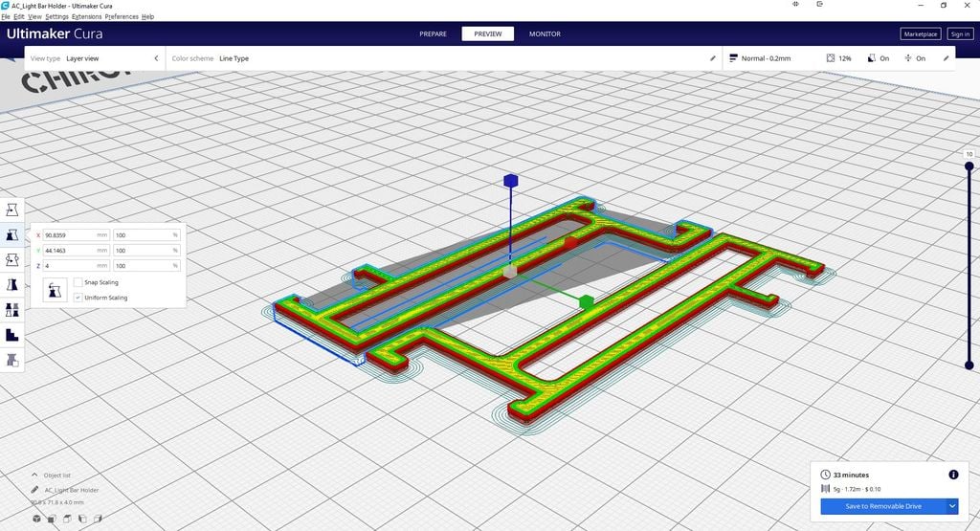Select AC_Light Bar Holder in object list
The image size is (980, 531).
(71, 490)
